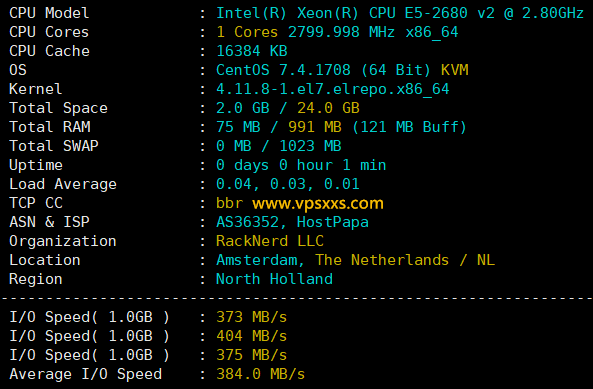Screen dimensions: 593x389
Task: Click the '2.0 GB / 24.0 GB' space value
Action: [x=288, y=108]
